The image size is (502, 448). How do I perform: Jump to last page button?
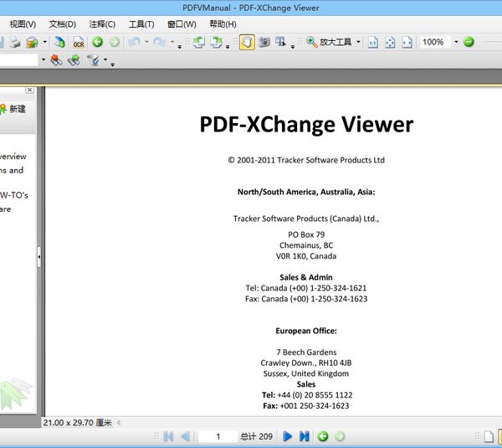[305, 436]
